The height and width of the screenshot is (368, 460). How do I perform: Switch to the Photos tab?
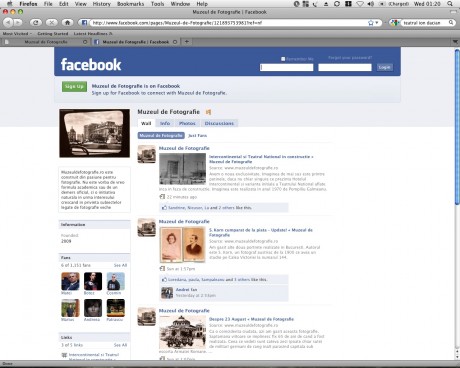point(187,123)
